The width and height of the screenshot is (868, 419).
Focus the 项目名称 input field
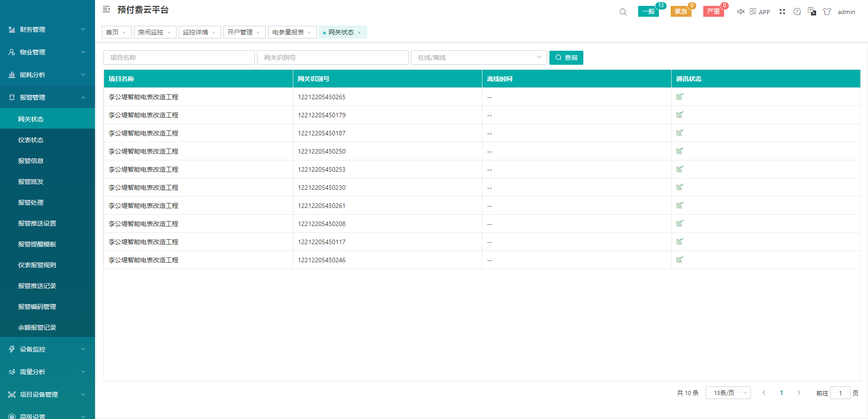[179, 58]
